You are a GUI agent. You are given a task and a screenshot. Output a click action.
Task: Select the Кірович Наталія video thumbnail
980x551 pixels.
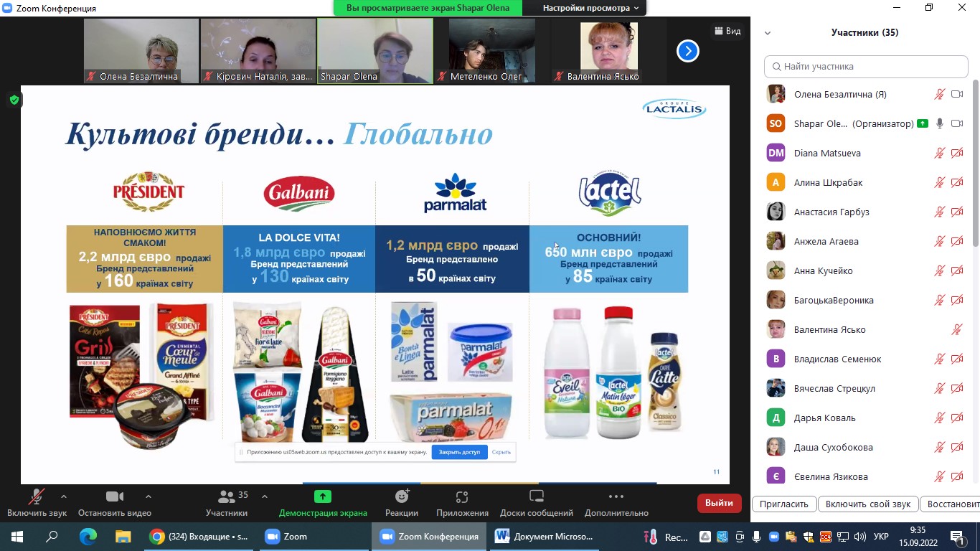coord(258,51)
